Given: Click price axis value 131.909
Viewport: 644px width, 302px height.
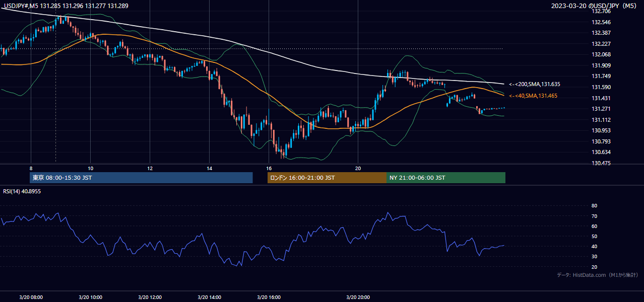Looking at the screenshot, I should coord(601,65).
